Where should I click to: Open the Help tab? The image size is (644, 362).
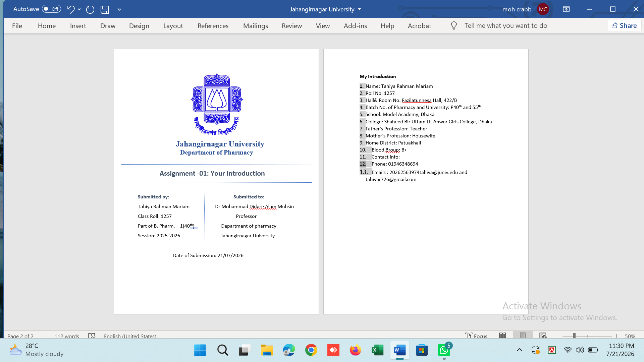(x=387, y=26)
